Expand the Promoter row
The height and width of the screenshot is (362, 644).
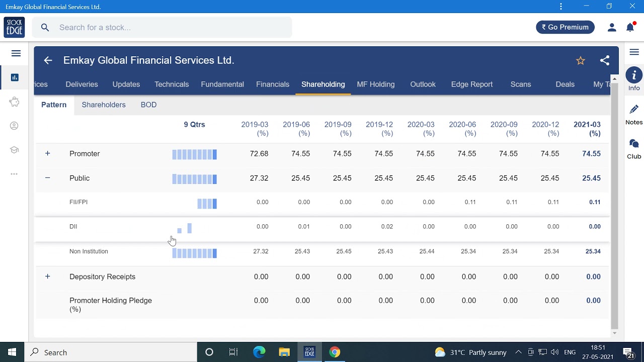coord(48,153)
